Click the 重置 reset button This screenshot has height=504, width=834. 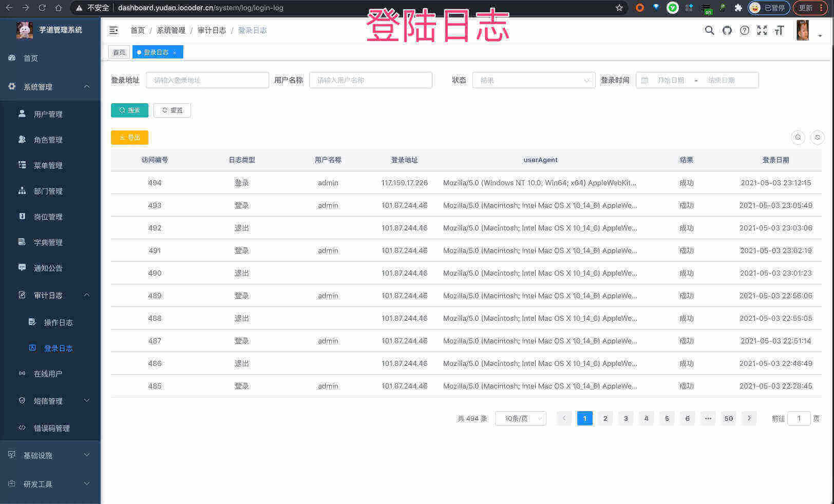pos(172,110)
